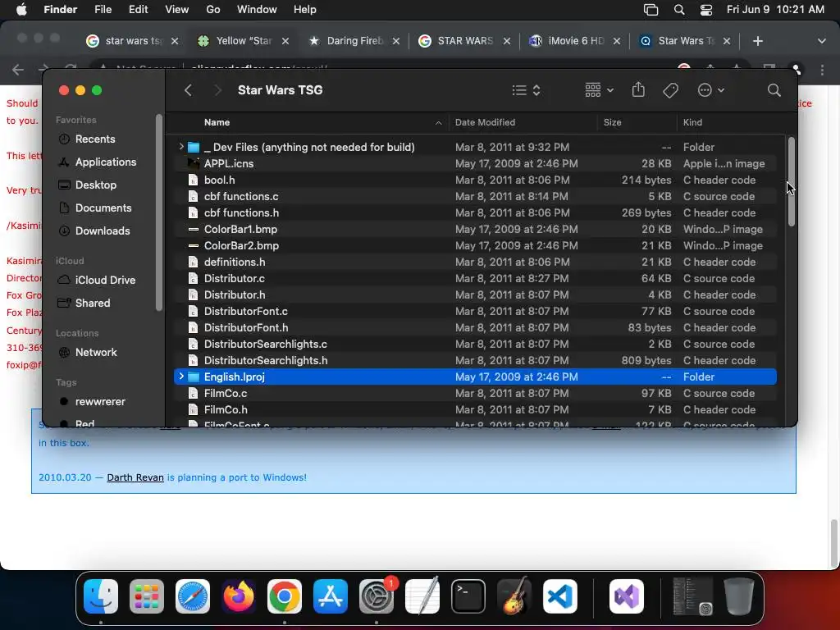Click the Finder file list vertical scrollbar
Screen dimensions: 840x630
(x=792, y=181)
